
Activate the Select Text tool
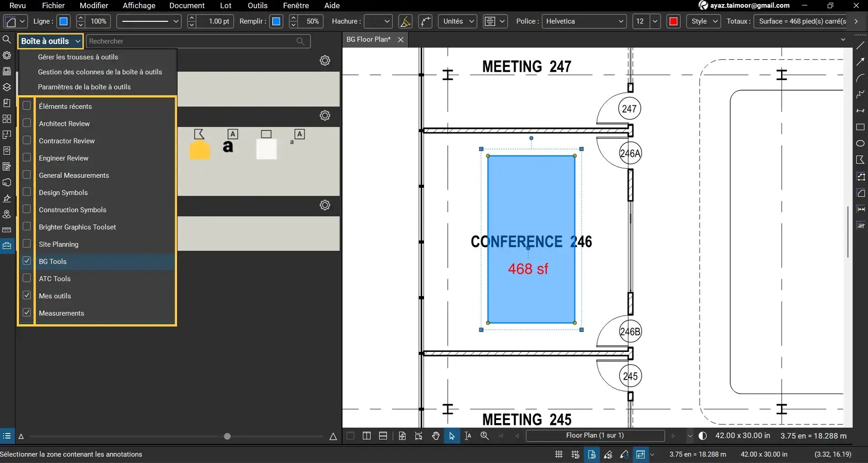pyautogui.click(x=468, y=436)
